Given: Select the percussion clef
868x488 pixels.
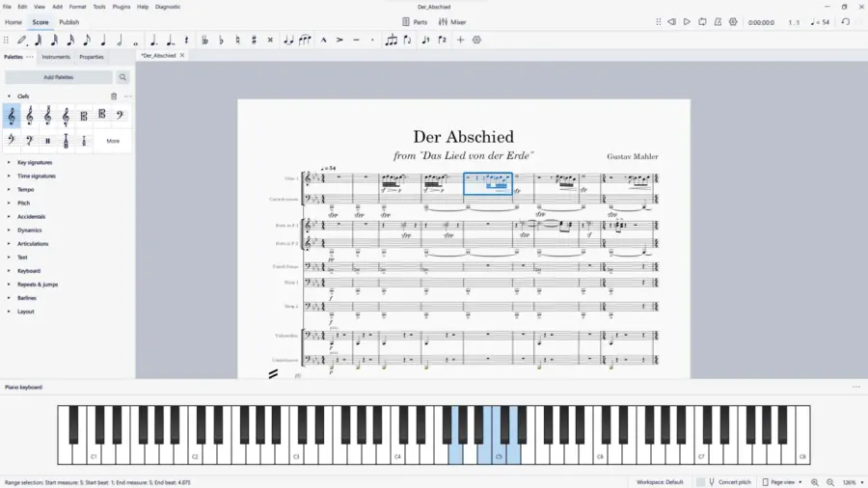Looking at the screenshot, I should click(47, 141).
